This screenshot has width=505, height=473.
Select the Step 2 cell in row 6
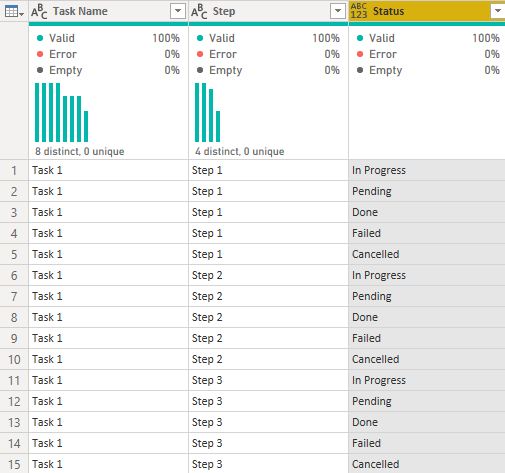(268, 275)
